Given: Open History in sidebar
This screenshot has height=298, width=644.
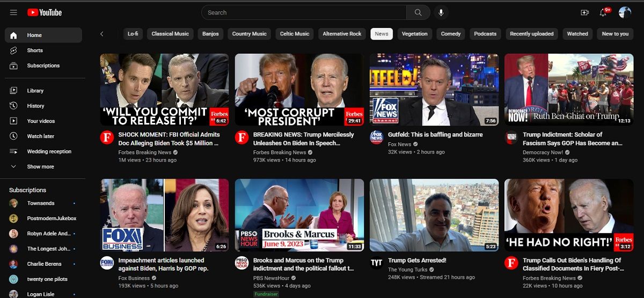Looking at the screenshot, I should 43,106.
